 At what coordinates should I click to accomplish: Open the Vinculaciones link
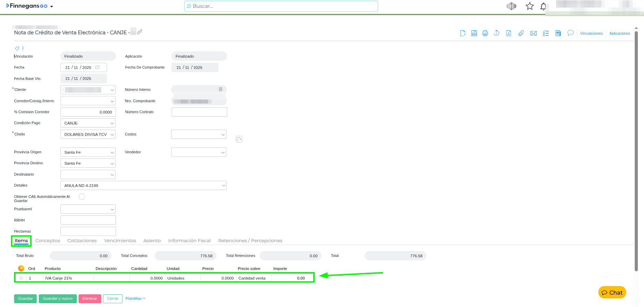[x=591, y=33]
